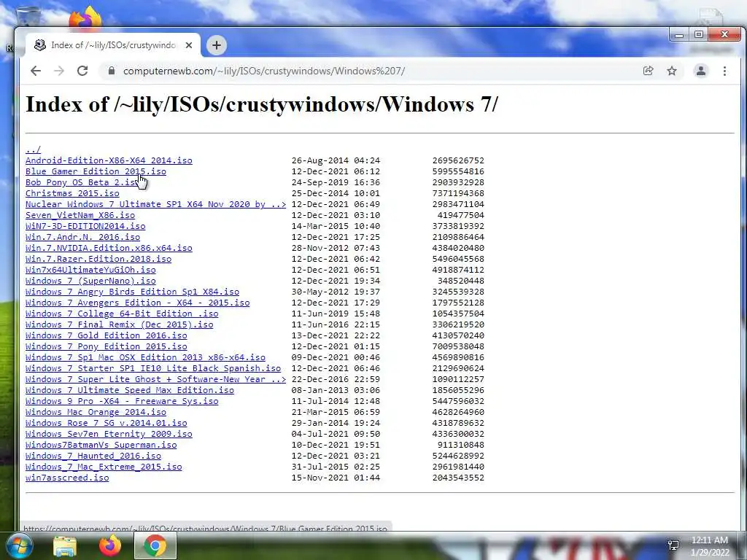
Task: Reload the page with the refresh icon
Action: (82, 71)
